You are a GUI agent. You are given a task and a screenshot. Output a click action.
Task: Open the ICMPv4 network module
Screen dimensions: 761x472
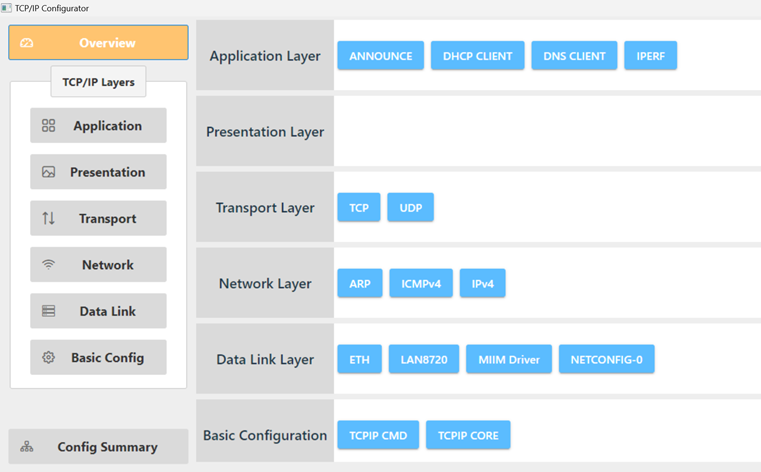[421, 283]
